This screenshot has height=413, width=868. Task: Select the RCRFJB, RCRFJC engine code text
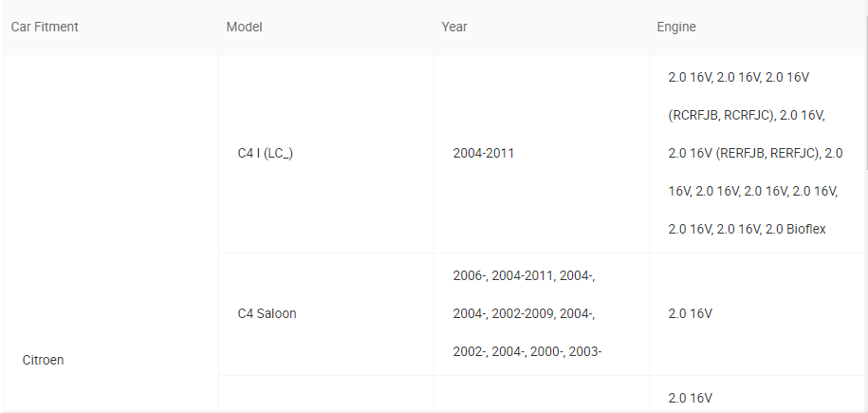(x=720, y=115)
